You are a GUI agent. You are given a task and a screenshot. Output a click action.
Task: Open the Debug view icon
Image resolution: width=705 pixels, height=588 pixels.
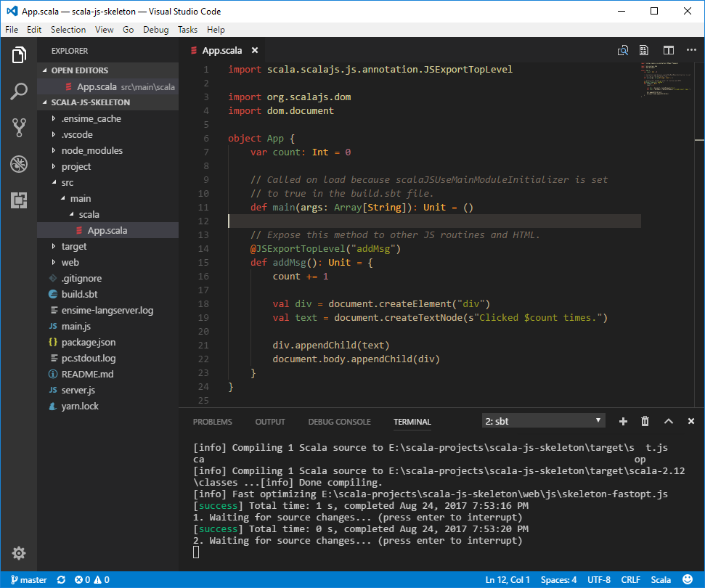point(19,164)
